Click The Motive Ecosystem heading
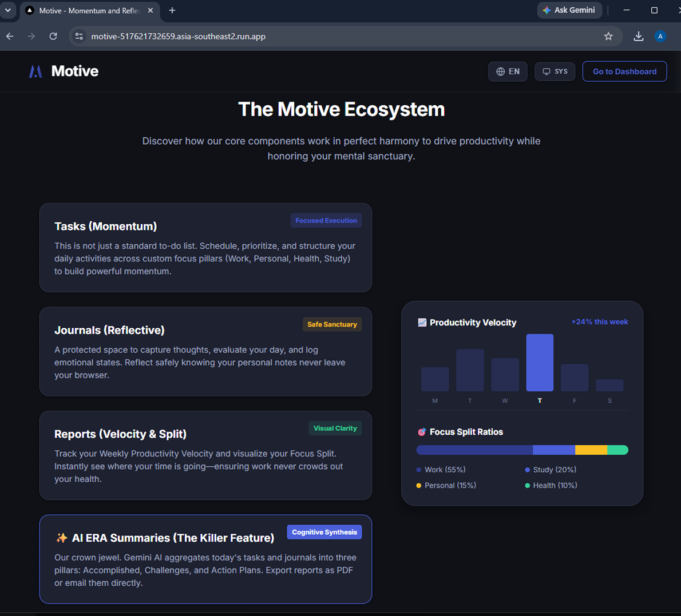Viewport: 681px width, 616px height. tap(342, 109)
